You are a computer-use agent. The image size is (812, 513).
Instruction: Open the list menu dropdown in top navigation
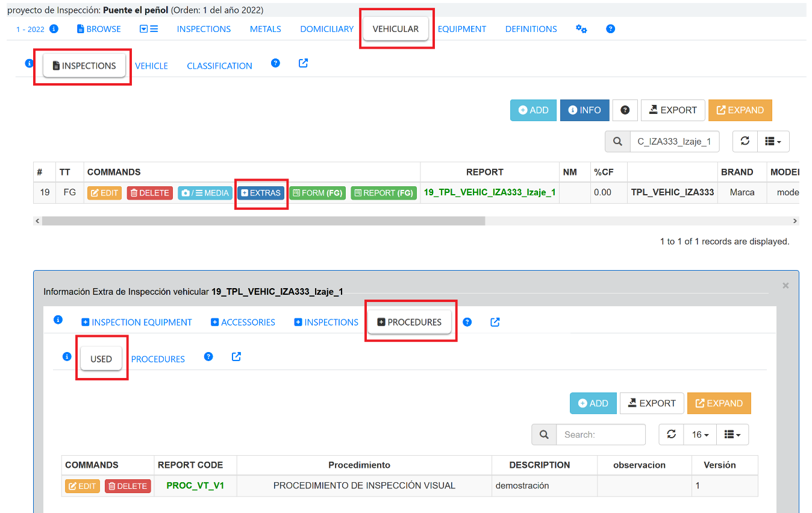pyautogui.click(x=149, y=29)
